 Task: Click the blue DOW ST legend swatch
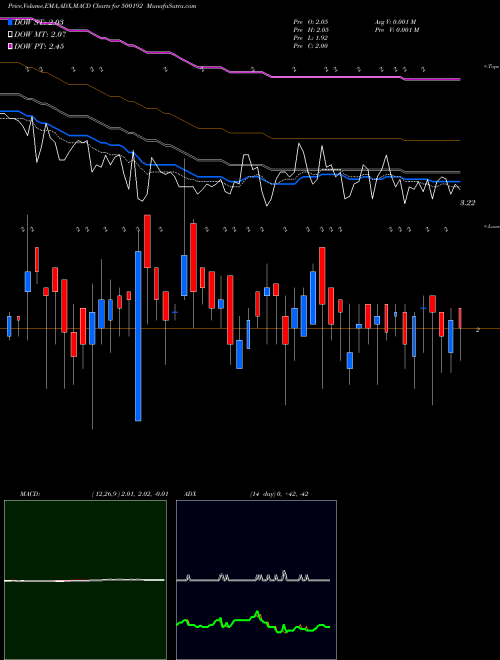click(x=10, y=22)
